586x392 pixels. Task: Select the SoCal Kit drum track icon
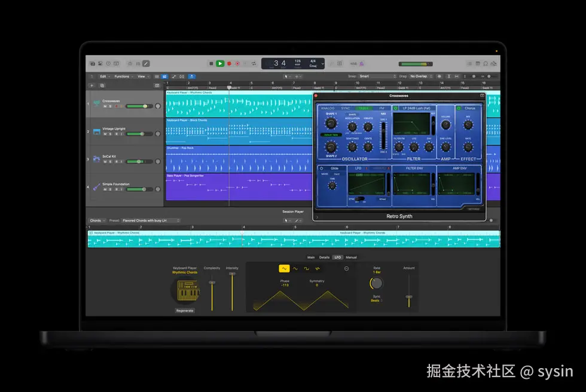(x=96, y=159)
